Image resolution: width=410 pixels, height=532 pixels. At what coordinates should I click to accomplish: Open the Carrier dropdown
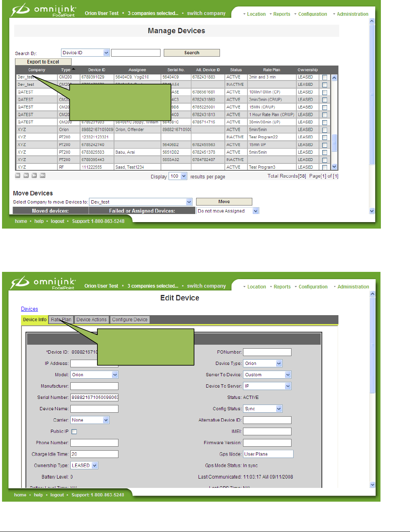coord(90,420)
